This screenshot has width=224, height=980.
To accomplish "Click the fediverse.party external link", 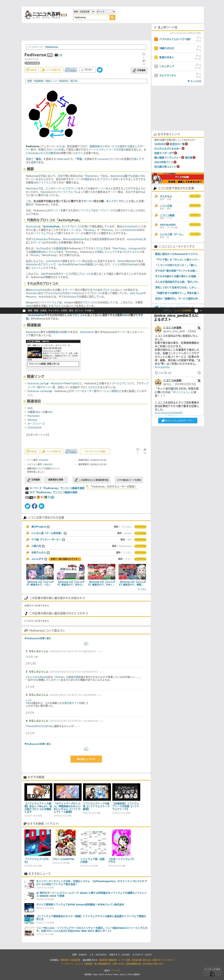I will [x=38, y=383].
